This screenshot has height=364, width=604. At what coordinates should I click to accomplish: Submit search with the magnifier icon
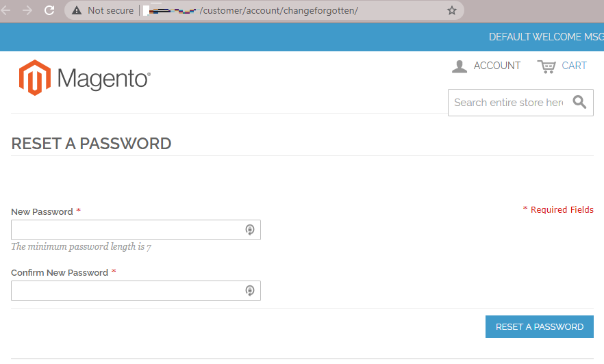tap(579, 102)
